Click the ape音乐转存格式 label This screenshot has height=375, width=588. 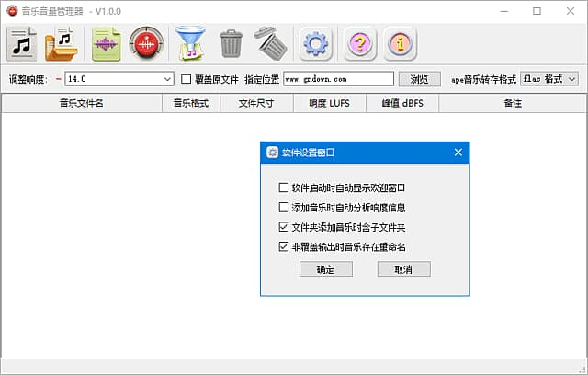[x=483, y=79]
